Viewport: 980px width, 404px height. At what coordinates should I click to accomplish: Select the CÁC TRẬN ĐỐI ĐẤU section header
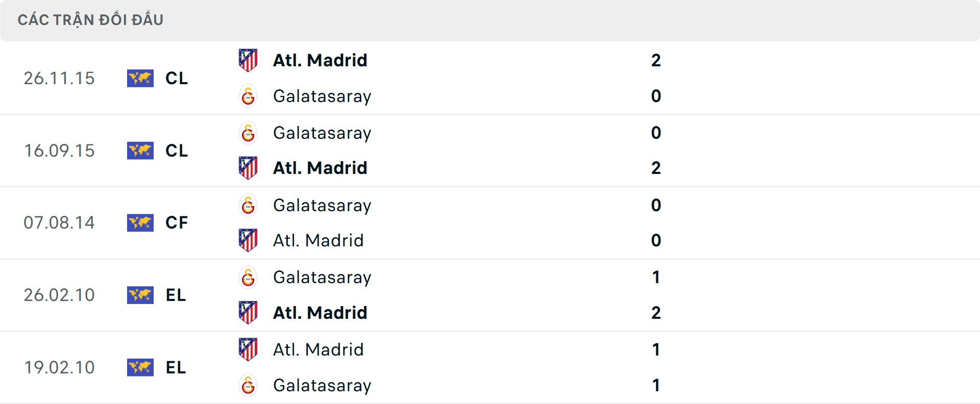pyautogui.click(x=91, y=19)
